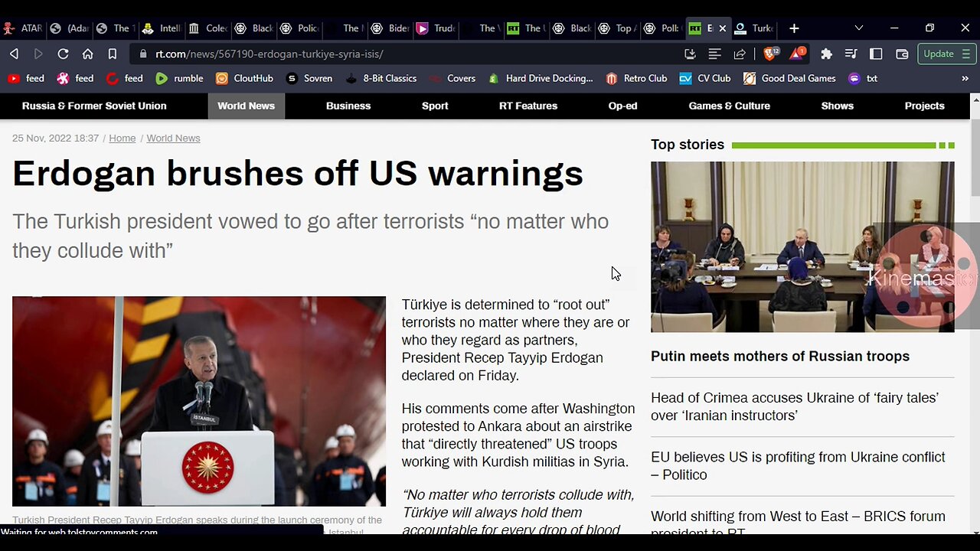Open the Sport section
The height and width of the screenshot is (551, 980).
tap(435, 106)
